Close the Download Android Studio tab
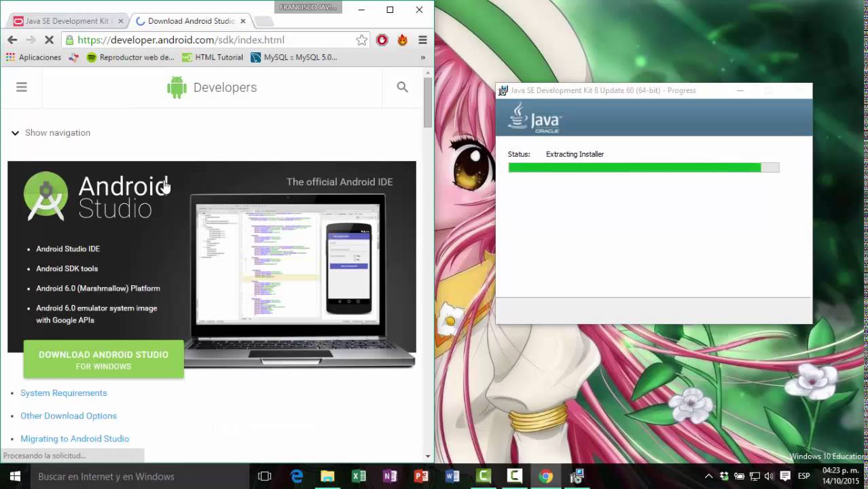This screenshot has height=489, width=868. pos(242,21)
